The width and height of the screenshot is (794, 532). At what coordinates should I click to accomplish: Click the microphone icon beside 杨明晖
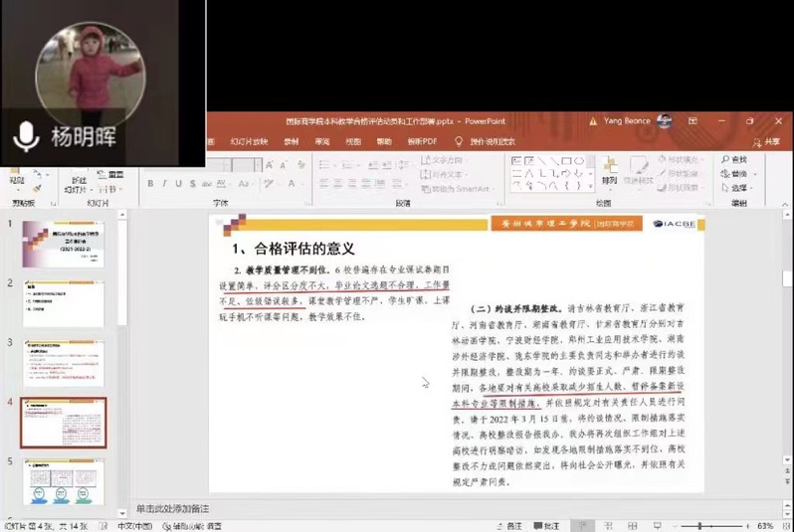pos(24,136)
